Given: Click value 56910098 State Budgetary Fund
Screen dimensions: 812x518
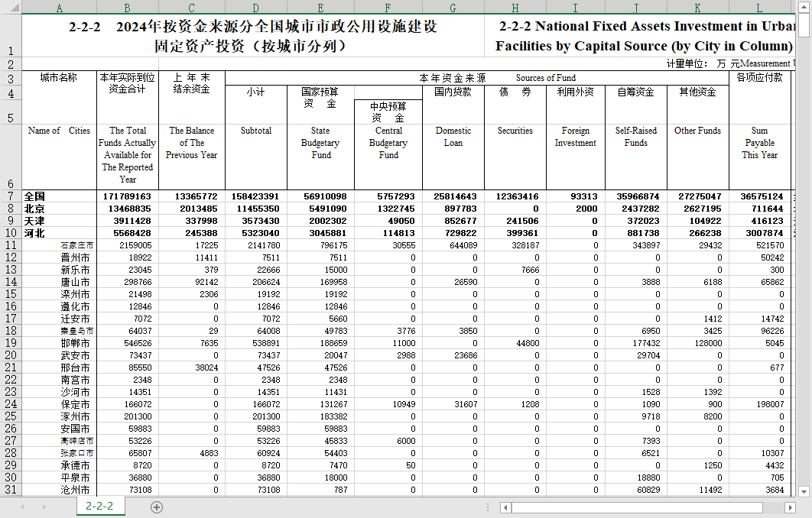Looking at the screenshot, I should 320,196.
